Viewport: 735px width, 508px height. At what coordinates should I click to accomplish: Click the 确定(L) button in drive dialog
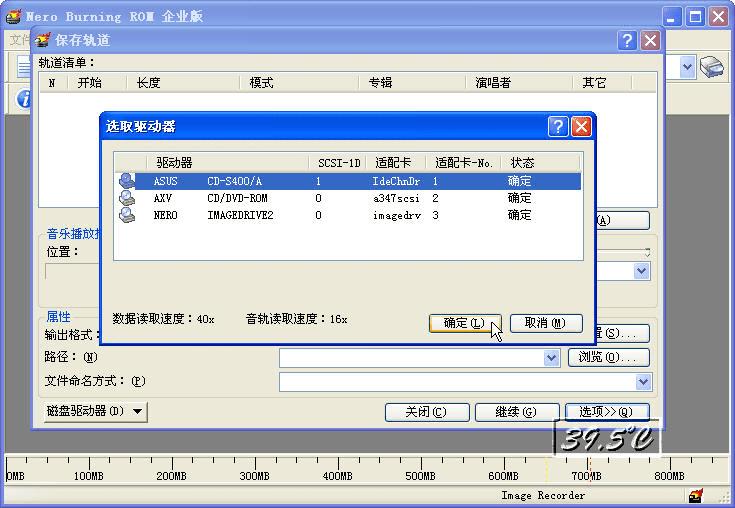pos(465,323)
